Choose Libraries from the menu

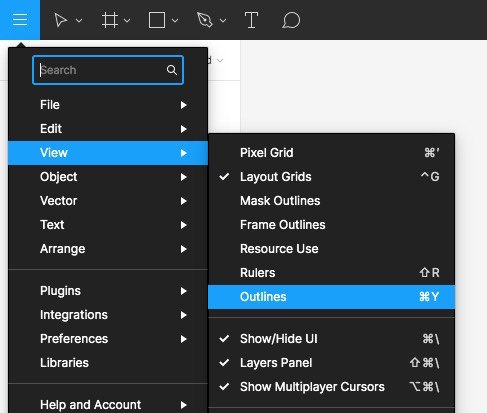coord(108,363)
